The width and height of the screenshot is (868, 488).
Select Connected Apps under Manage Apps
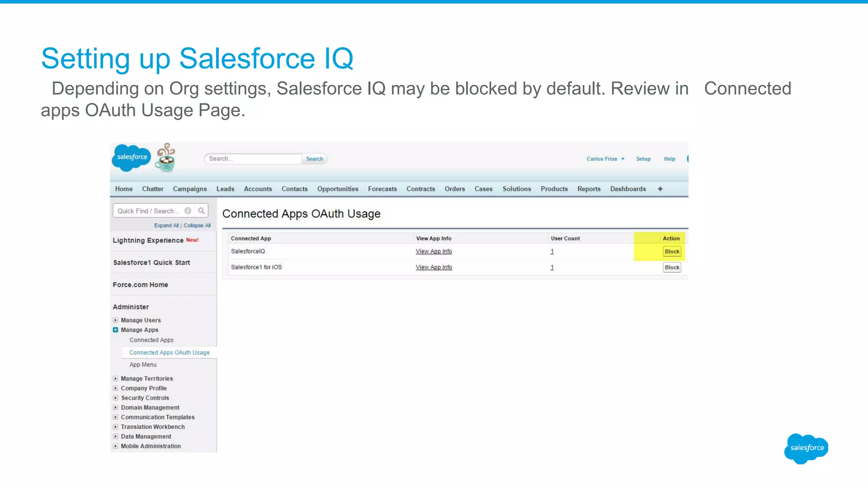coord(151,340)
